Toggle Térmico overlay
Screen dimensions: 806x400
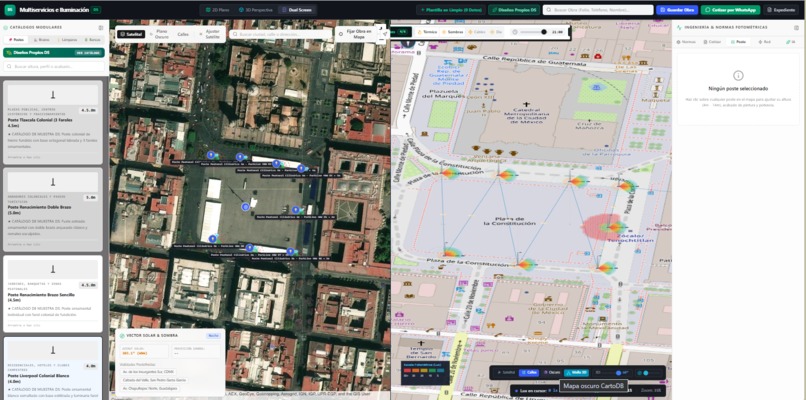click(428, 32)
